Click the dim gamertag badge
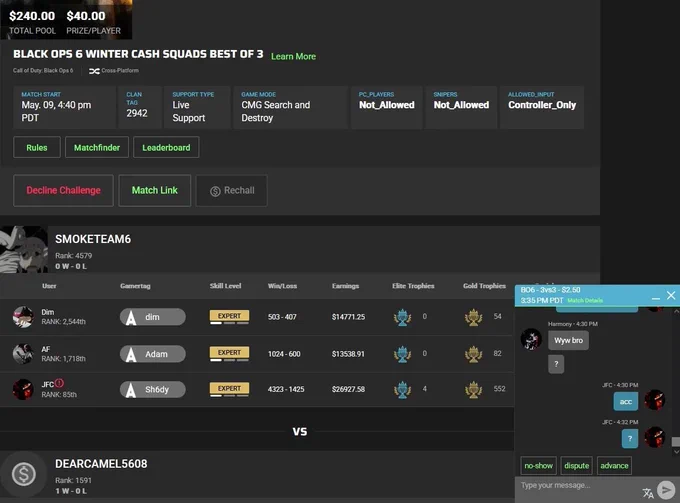This screenshot has height=503, width=680. (153, 317)
